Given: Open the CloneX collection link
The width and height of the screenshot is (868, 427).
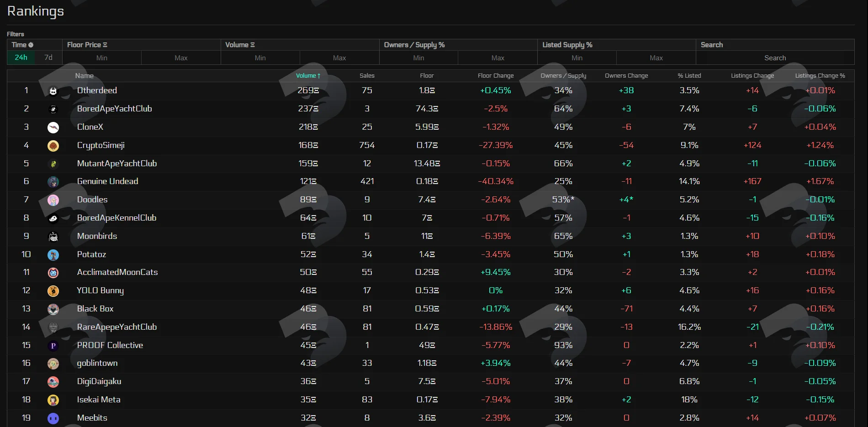Looking at the screenshot, I should pos(90,127).
